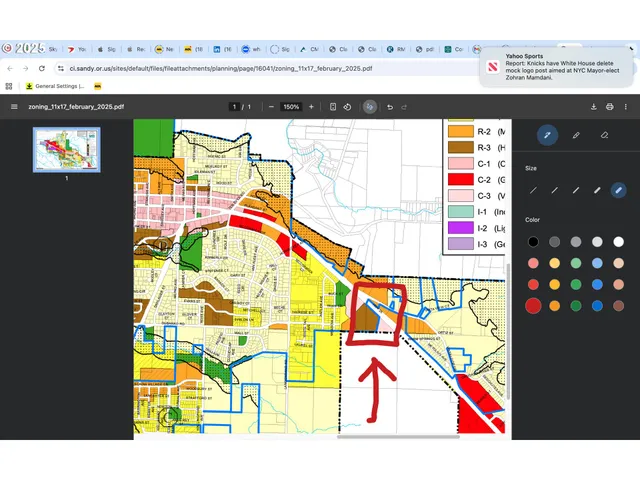Image resolution: width=640 pixels, height=480 pixels.
Task: Click the zoom in plus button
Action: tap(311, 106)
